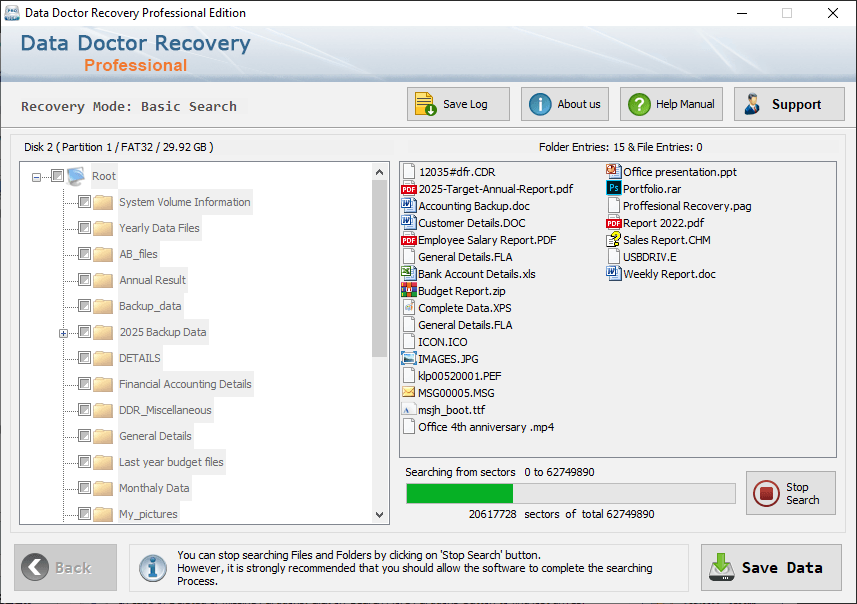This screenshot has width=857, height=604.
Task: Click the Word icon beside Customer Details.DOC
Action: (408, 222)
